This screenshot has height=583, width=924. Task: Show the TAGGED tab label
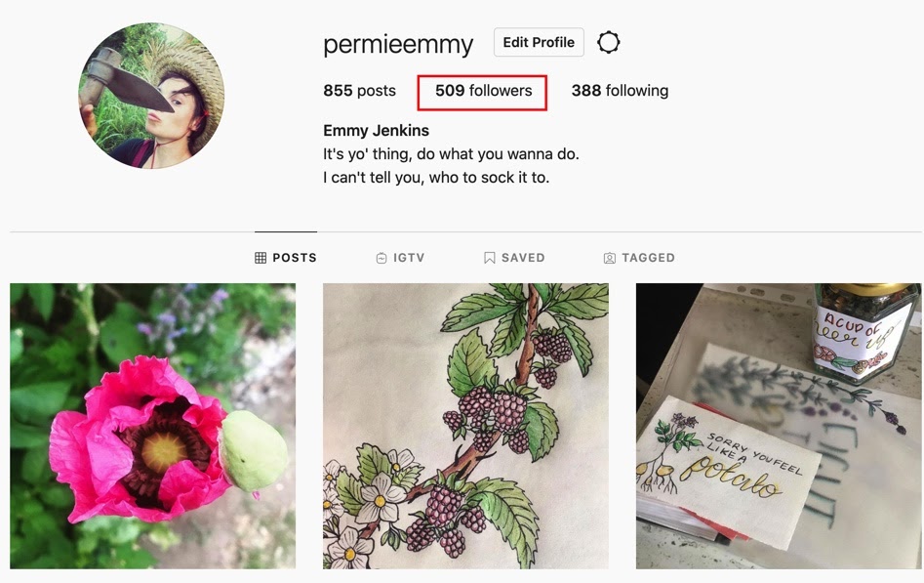pyautogui.click(x=648, y=258)
